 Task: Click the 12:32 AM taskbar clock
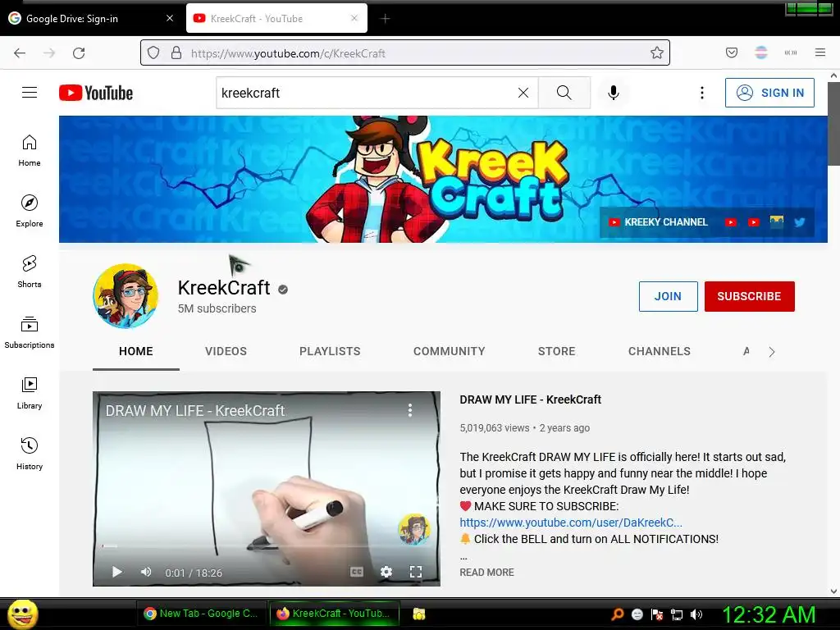769,614
